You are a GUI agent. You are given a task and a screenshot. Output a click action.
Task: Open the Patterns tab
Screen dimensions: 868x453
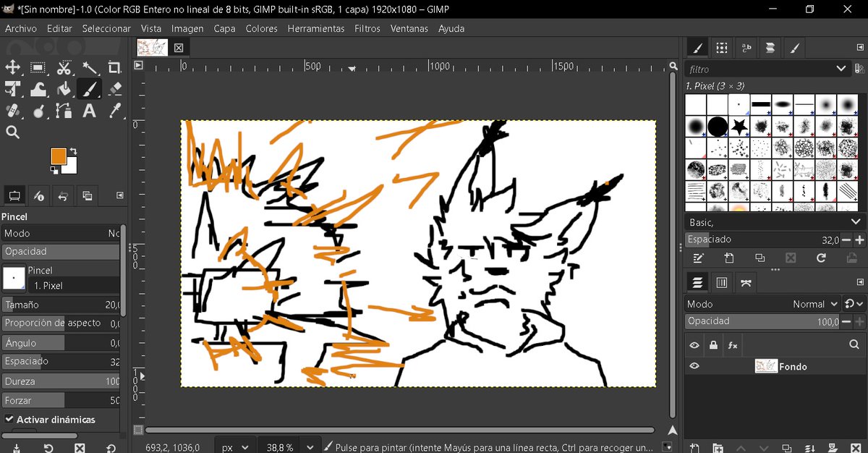721,48
